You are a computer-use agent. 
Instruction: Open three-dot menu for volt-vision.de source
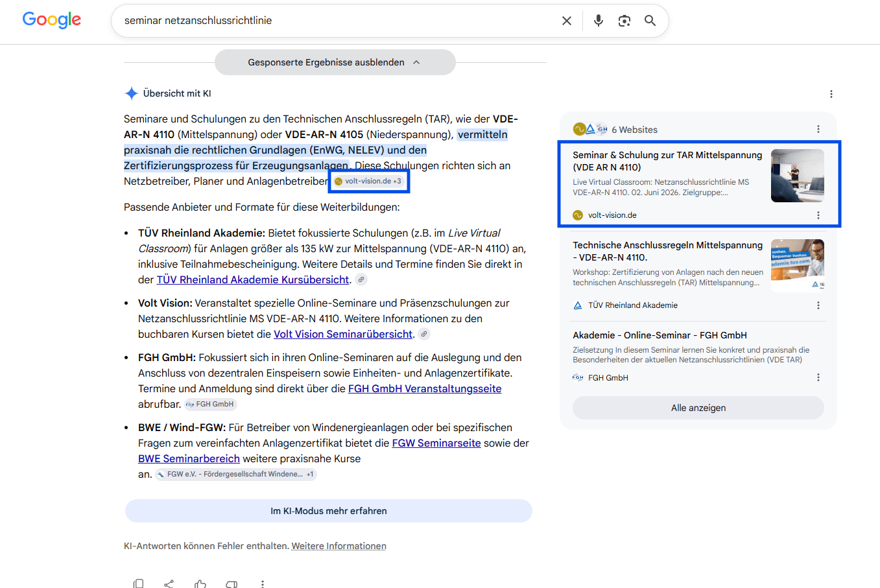(x=818, y=215)
